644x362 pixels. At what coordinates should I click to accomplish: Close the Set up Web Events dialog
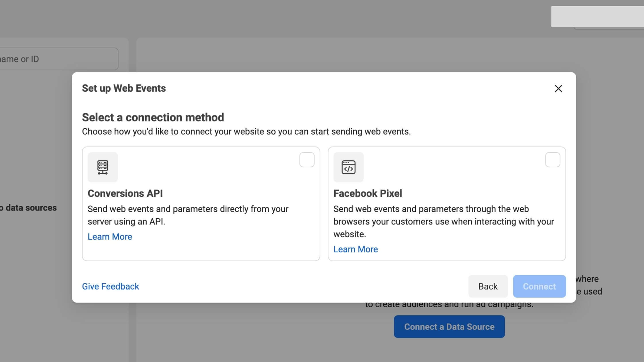point(558,88)
